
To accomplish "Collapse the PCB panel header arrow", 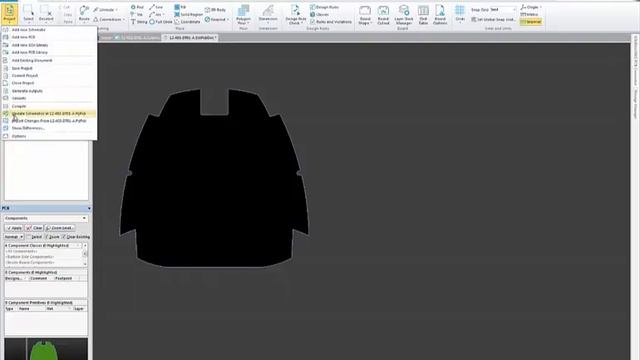I will (89, 209).
